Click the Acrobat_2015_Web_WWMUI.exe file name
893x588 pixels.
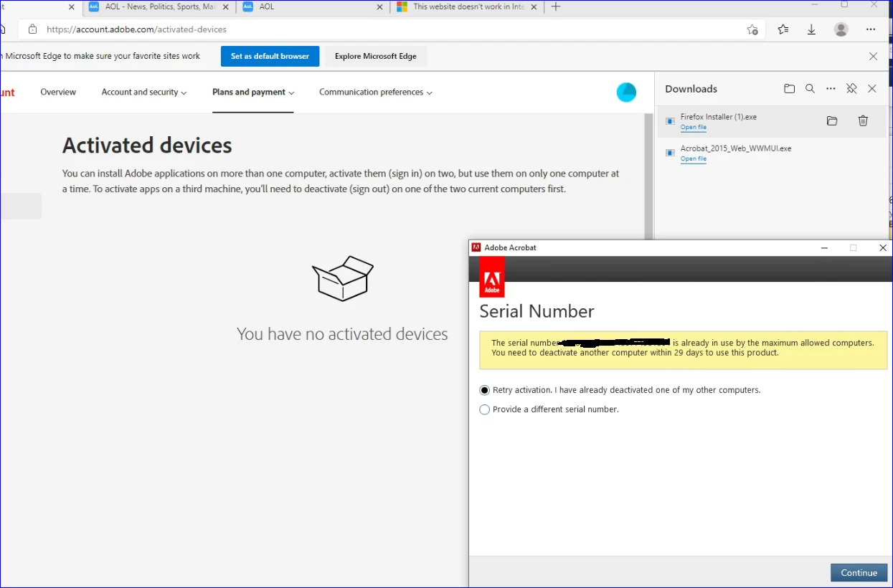(736, 148)
